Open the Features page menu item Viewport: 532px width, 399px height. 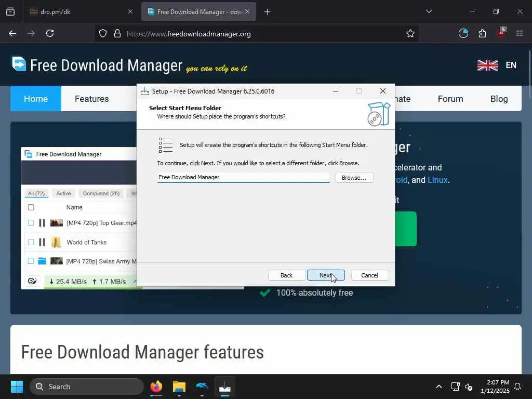91,99
